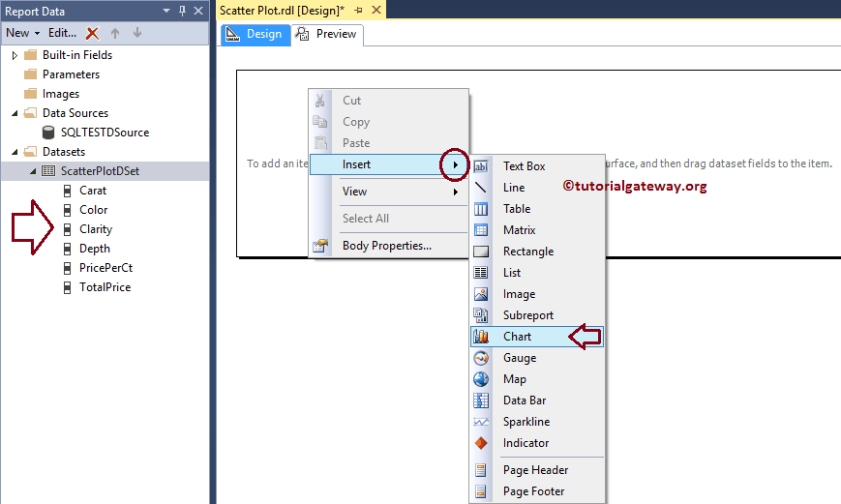This screenshot has height=504, width=841.
Task: Click the Page Footer icon
Action: [481, 491]
